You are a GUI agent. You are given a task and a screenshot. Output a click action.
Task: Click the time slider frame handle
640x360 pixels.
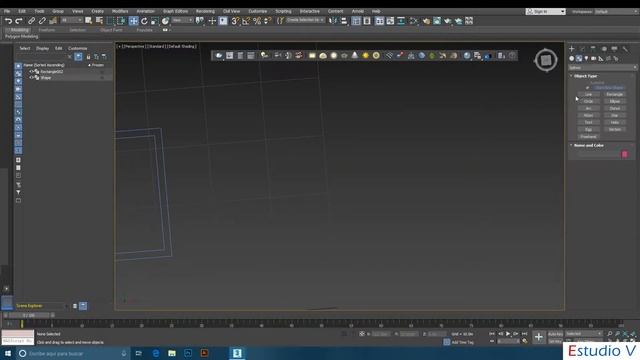(29, 315)
